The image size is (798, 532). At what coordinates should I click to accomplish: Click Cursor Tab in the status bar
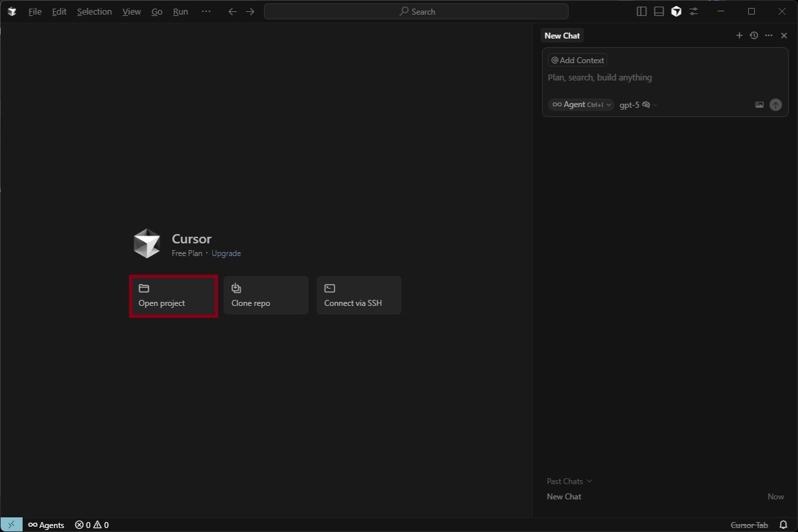click(x=749, y=525)
